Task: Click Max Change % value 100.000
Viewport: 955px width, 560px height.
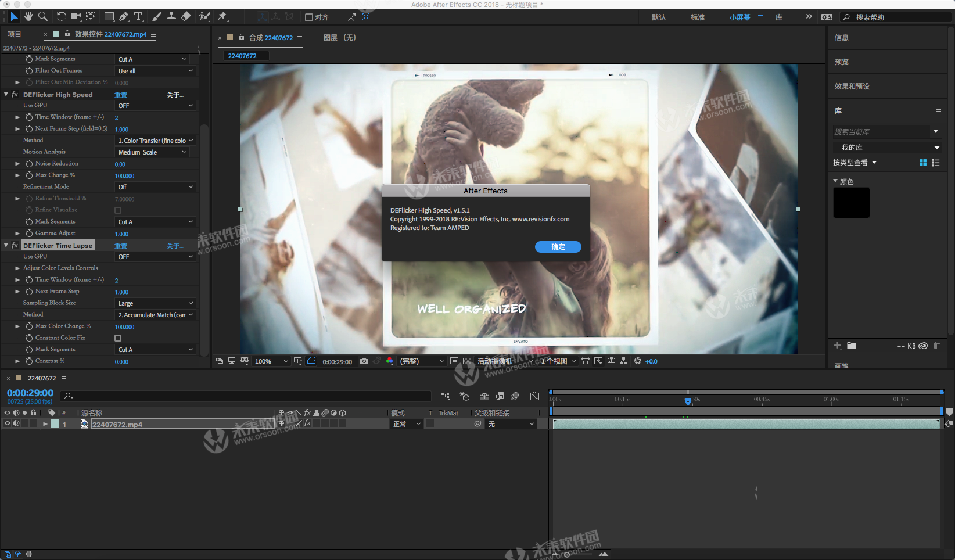Action: (x=124, y=176)
